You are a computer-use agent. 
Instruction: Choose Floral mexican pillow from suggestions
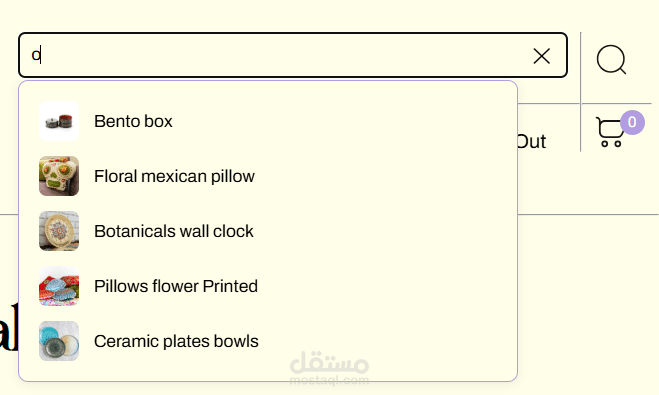coord(268,176)
